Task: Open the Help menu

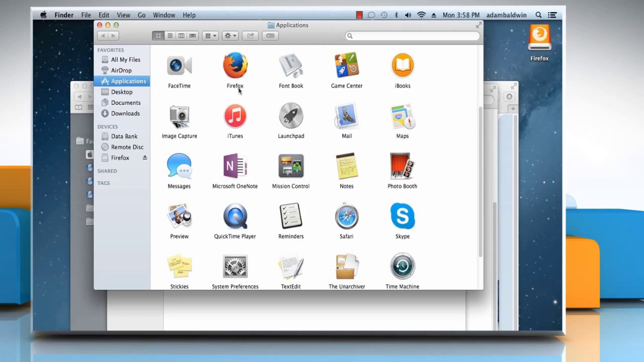Action: (x=189, y=15)
